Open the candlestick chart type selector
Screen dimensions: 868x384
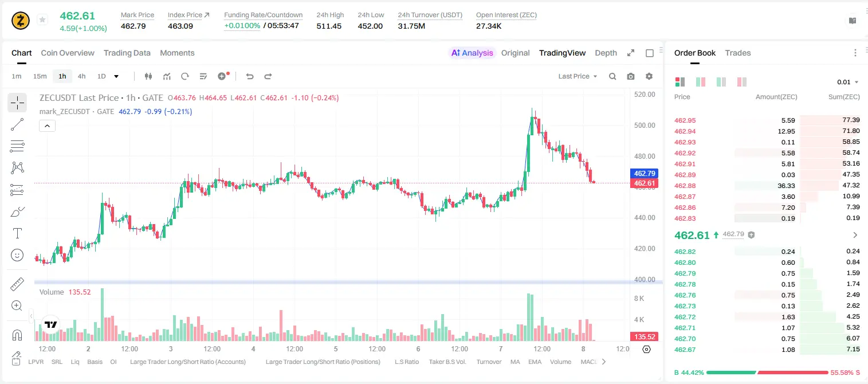pos(149,76)
